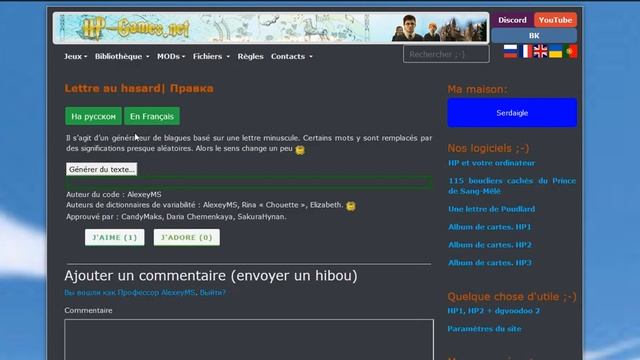Click the 'Approuvé par' credits line

tap(176, 217)
